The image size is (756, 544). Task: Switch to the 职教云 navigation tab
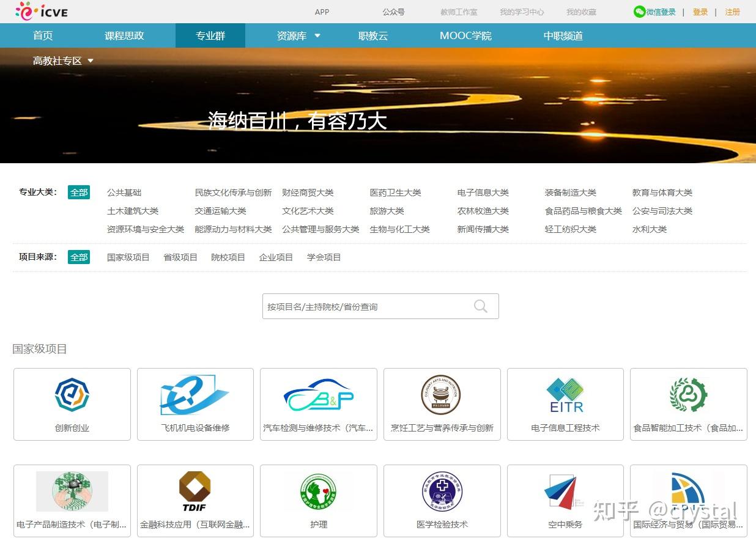[373, 35]
